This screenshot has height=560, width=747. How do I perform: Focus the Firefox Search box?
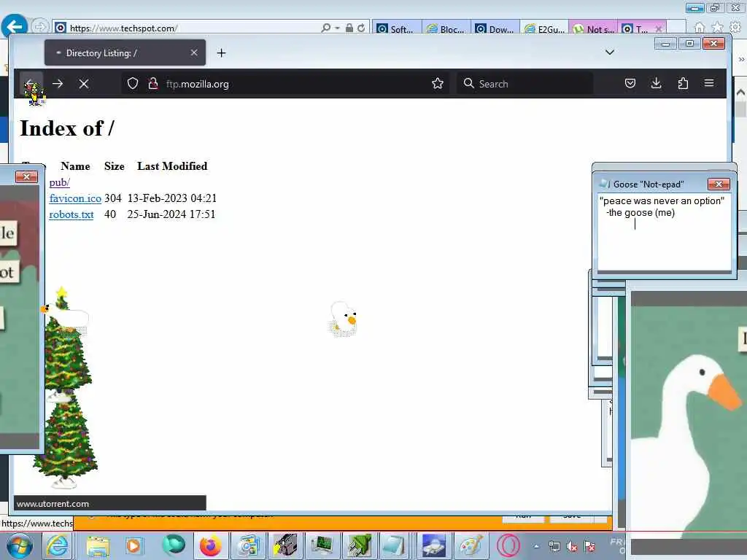pos(524,84)
